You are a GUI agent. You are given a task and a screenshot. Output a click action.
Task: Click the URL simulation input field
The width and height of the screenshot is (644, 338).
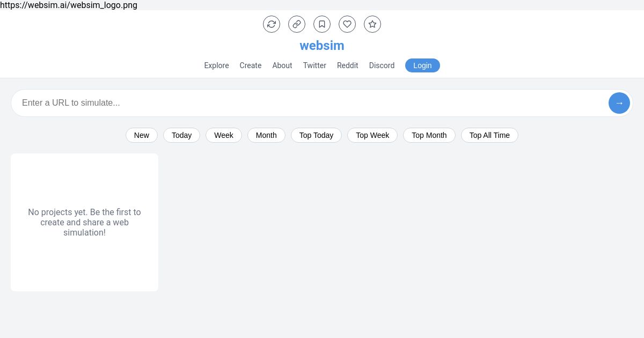268,103
